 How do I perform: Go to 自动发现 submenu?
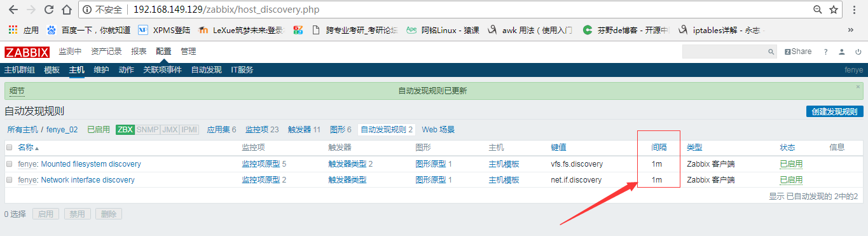click(x=206, y=70)
